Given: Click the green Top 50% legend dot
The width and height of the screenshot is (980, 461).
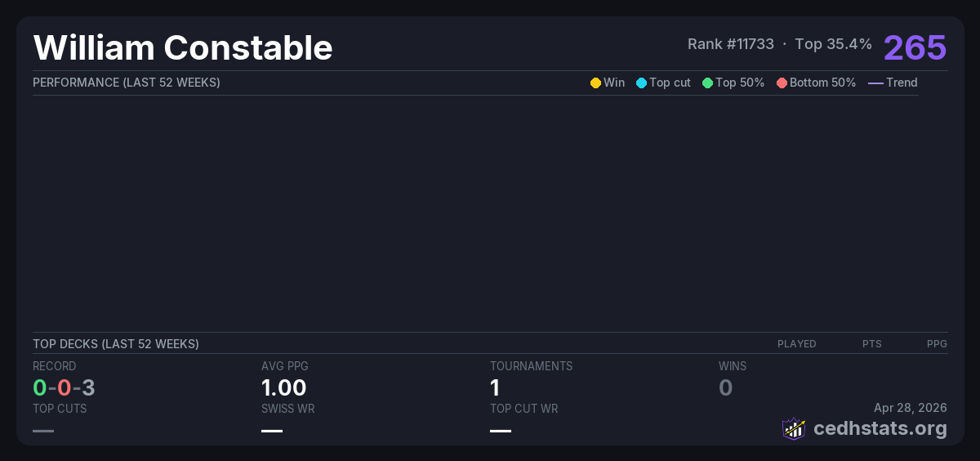Looking at the screenshot, I should [707, 83].
